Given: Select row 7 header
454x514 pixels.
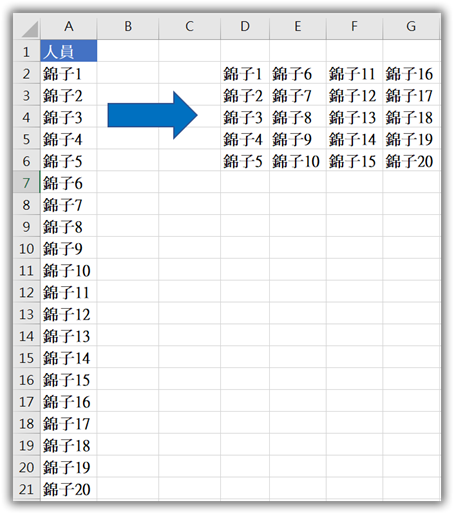Looking at the screenshot, I should click(x=27, y=183).
